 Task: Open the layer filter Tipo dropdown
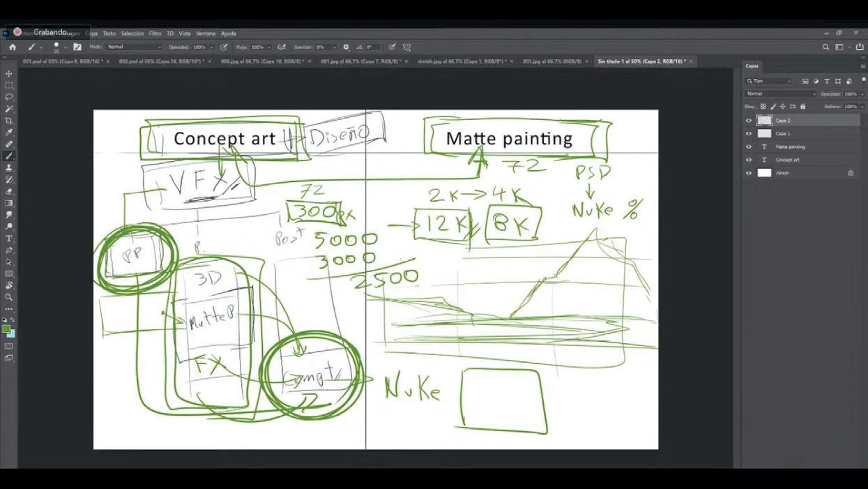tap(768, 81)
